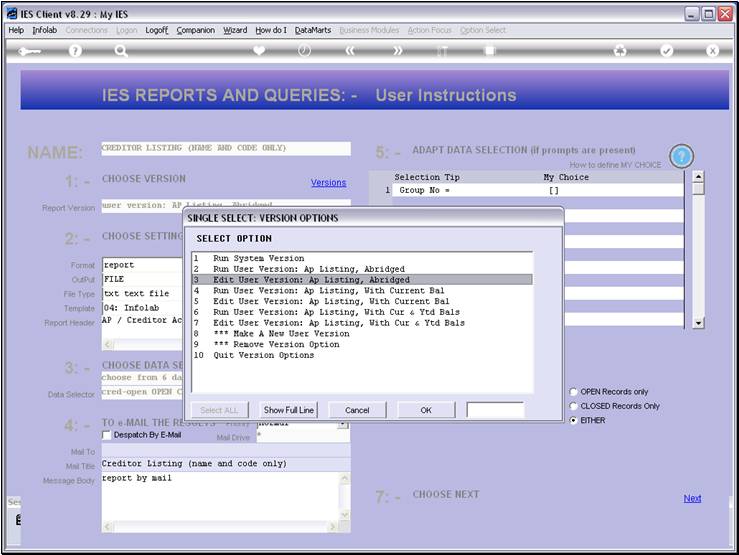Click the checkmark confirm toolbar icon

(666, 50)
